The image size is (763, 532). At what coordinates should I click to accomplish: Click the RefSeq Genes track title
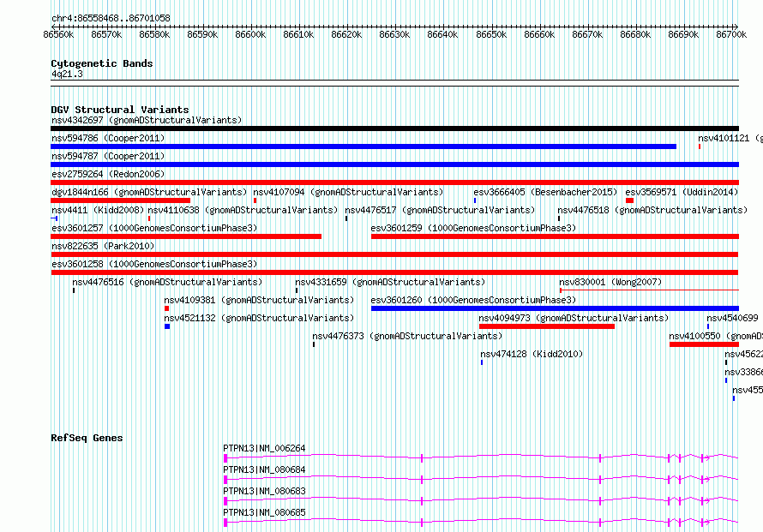[87, 438]
